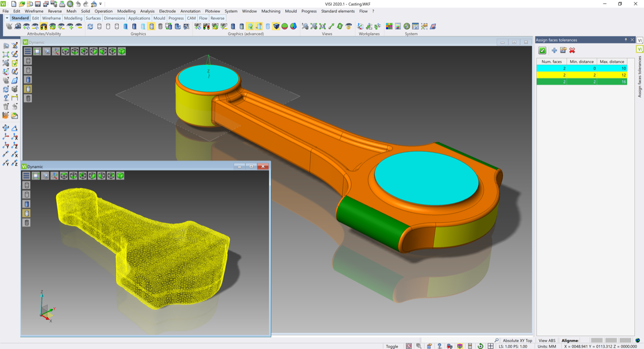Click the Toggle option in the status bar

point(392,346)
